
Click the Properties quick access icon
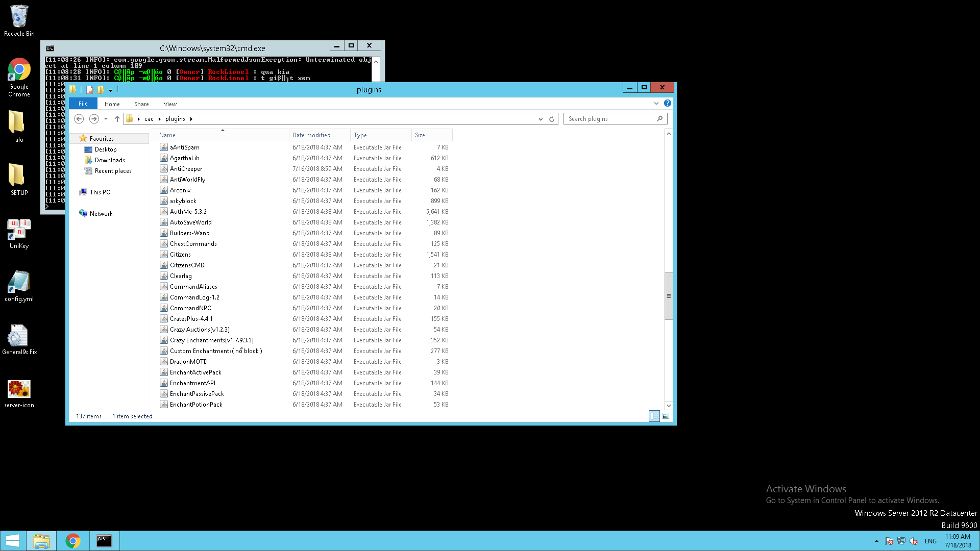pyautogui.click(x=90, y=90)
